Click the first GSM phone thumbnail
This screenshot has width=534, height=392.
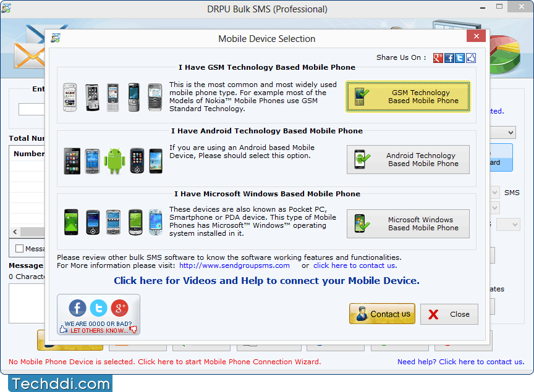click(x=70, y=97)
